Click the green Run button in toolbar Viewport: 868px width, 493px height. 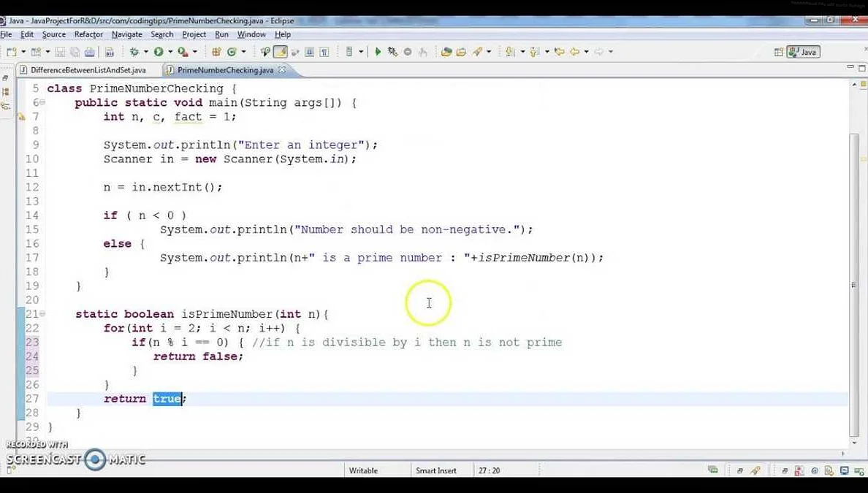pyautogui.click(x=158, y=52)
